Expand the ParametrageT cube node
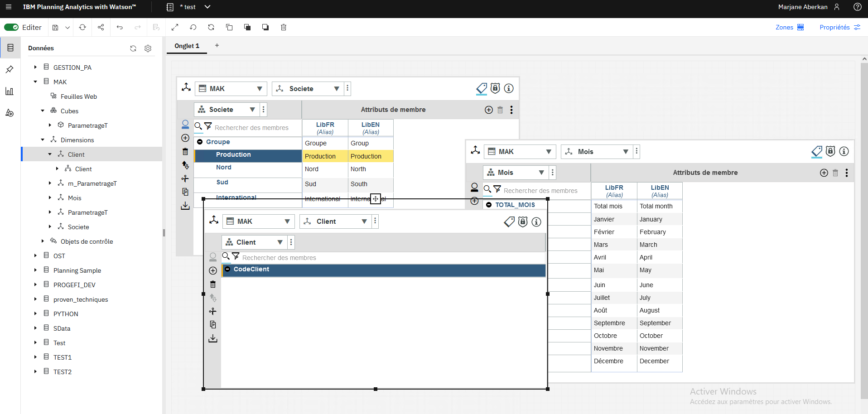 click(x=50, y=125)
